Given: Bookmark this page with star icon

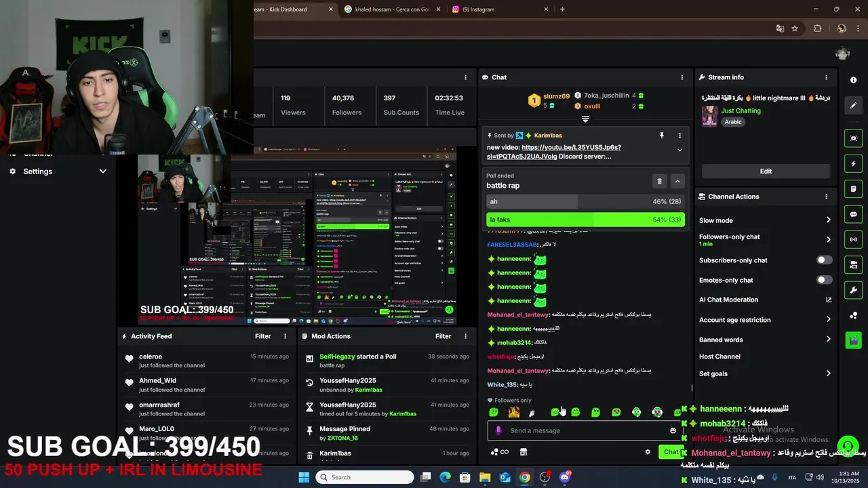Looking at the screenshot, I should (795, 28).
